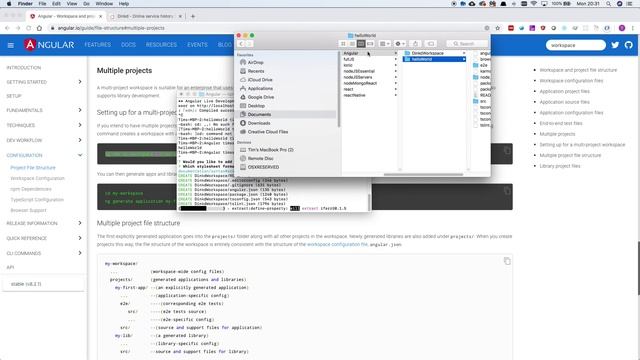Expand Release Information docs section
This screenshot has width=640, height=360.
point(80,223)
